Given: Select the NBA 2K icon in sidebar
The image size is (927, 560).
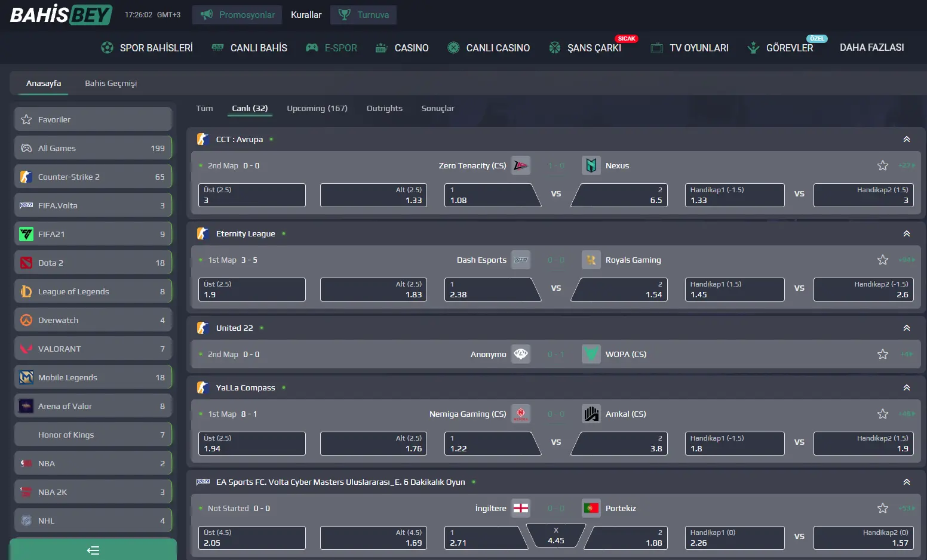Looking at the screenshot, I should [26, 492].
